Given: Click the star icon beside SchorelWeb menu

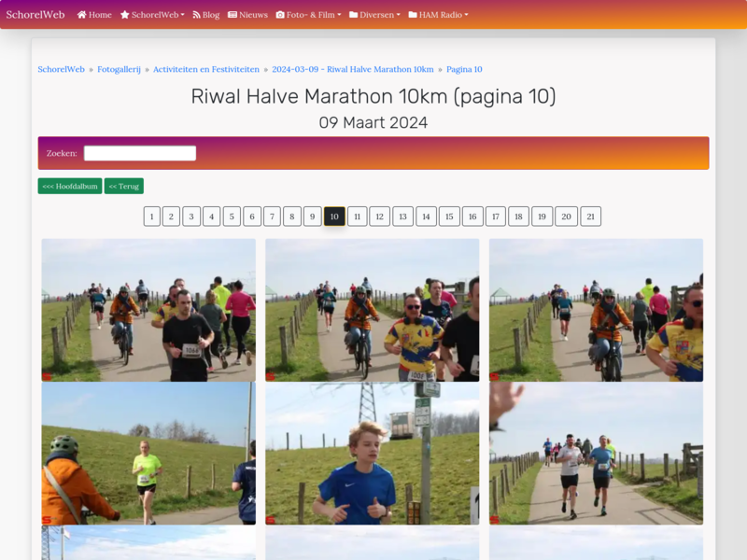Looking at the screenshot, I should pyautogui.click(x=125, y=15).
